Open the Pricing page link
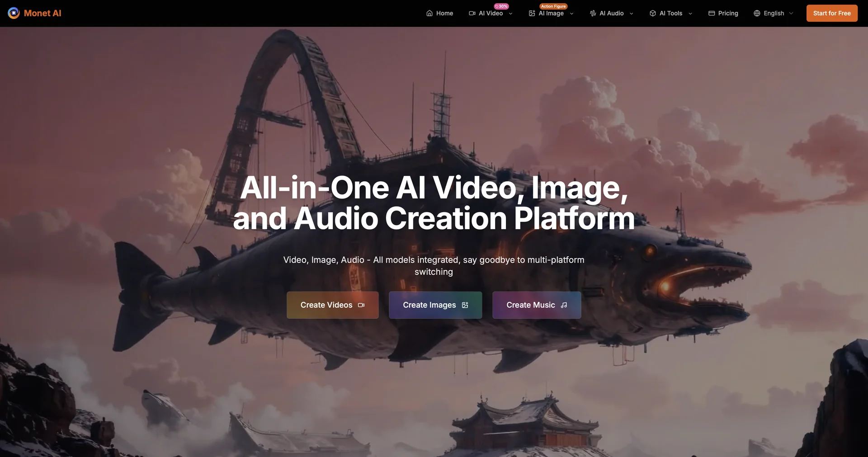The image size is (868, 457). coord(723,13)
